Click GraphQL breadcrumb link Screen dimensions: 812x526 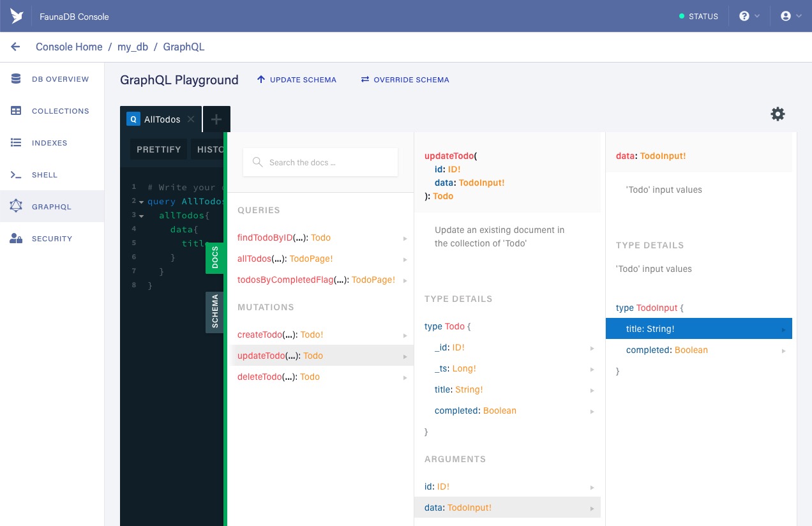coord(184,47)
